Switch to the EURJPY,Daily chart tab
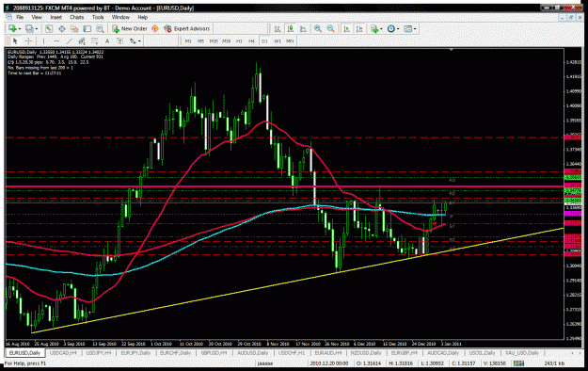The height and width of the screenshot is (371, 588). pyautogui.click(x=135, y=353)
